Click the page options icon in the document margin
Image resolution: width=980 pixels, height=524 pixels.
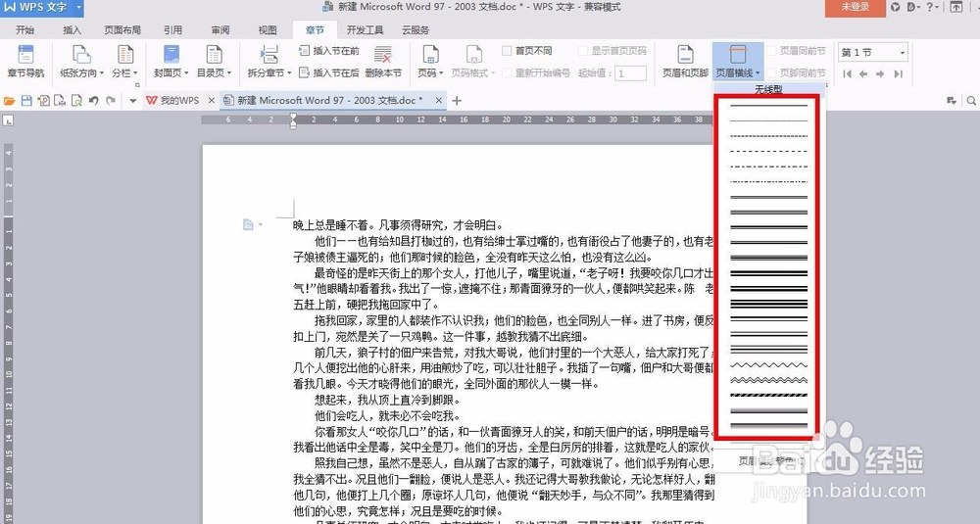[251, 224]
